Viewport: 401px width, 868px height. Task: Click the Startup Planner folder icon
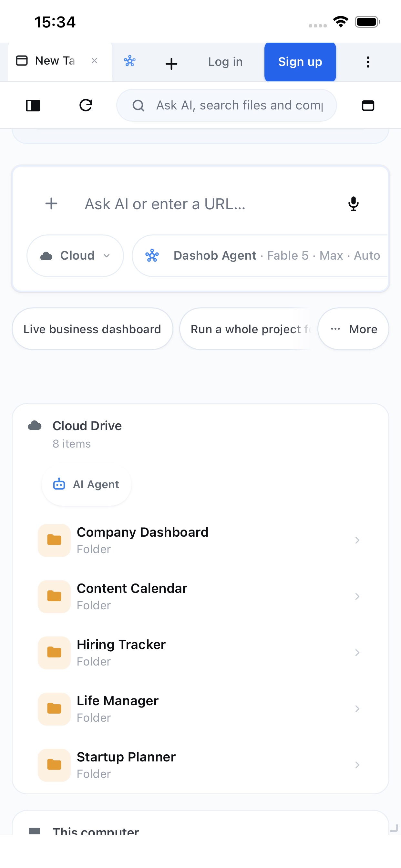[54, 765]
